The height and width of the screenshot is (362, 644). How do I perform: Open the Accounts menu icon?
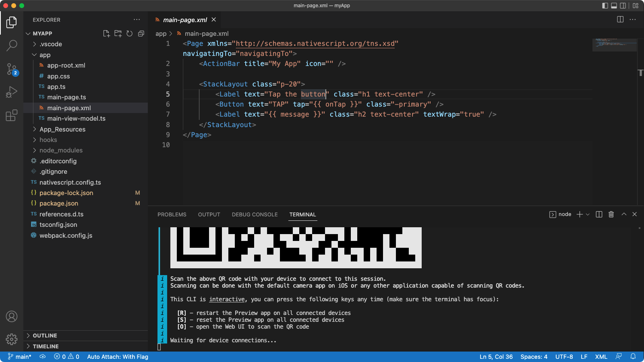tap(12, 317)
